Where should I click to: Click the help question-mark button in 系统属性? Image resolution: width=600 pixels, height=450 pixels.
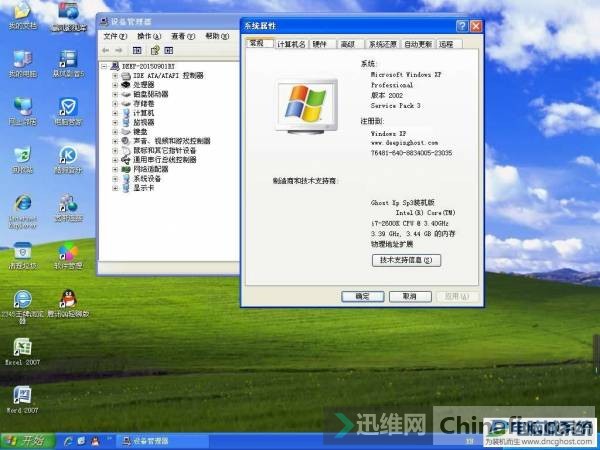pyautogui.click(x=462, y=26)
